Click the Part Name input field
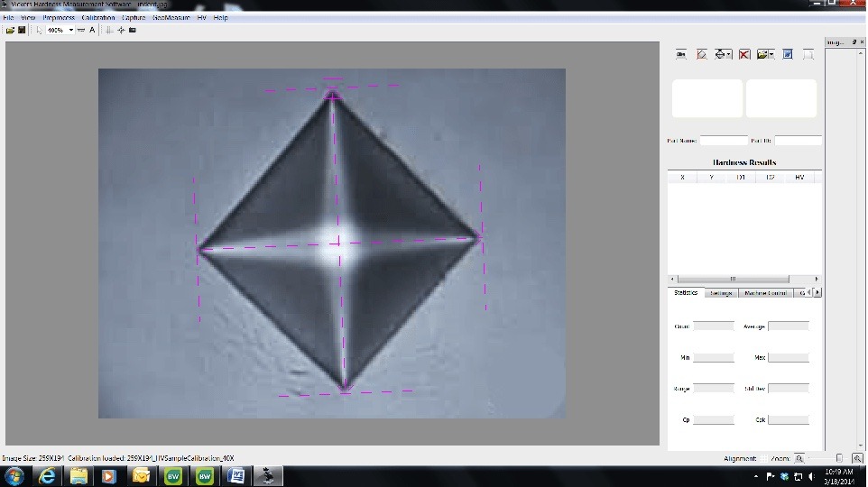 (x=724, y=140)
